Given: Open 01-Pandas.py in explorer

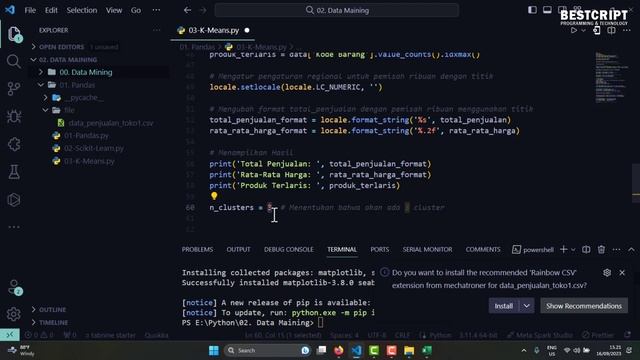Looking at the screenshot, I should click(x=86, y=136).
